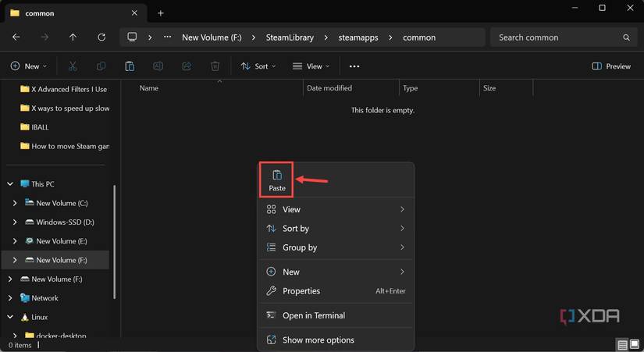Click the steamapps breadcrumb segment
The width and height of the screenshot is (644, 352).
[357, 37]
